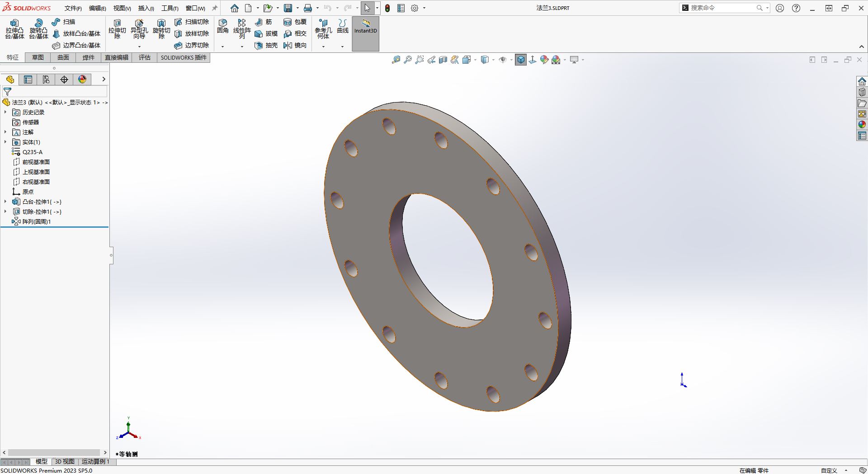Viewport: 868px width, 474px height.
Task: Open the PropertyManager tab
Action: pyautogui.click(x=28, y=80)
